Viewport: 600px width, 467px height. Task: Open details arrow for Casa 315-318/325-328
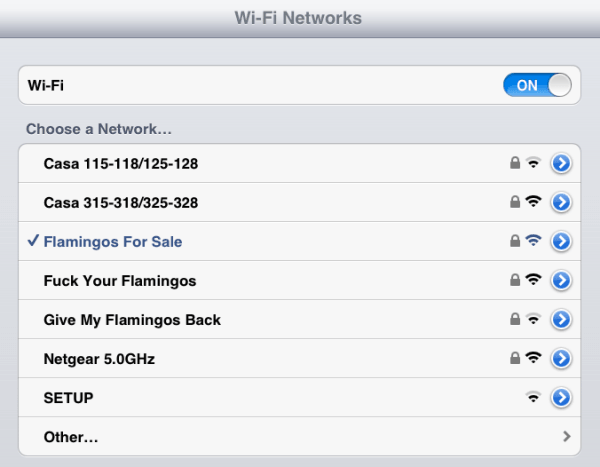561,202
